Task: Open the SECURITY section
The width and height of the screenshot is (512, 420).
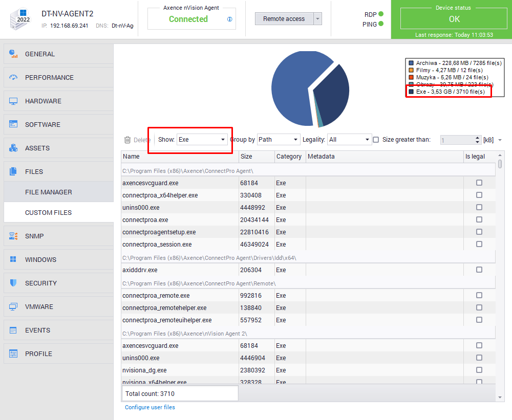Action: coord(58,283)
